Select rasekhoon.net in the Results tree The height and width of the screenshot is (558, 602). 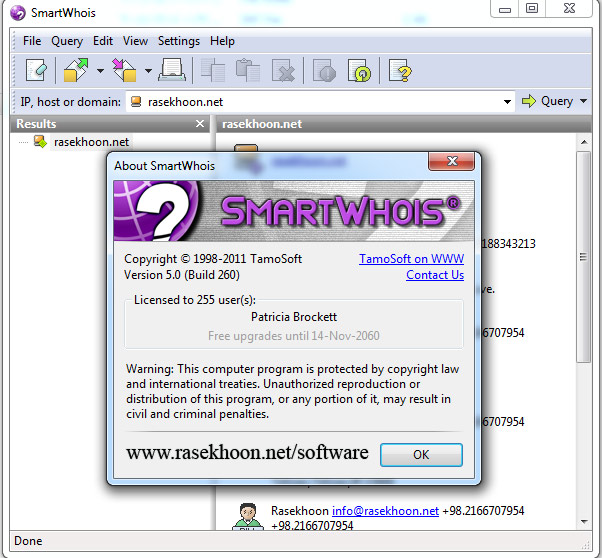91,142
